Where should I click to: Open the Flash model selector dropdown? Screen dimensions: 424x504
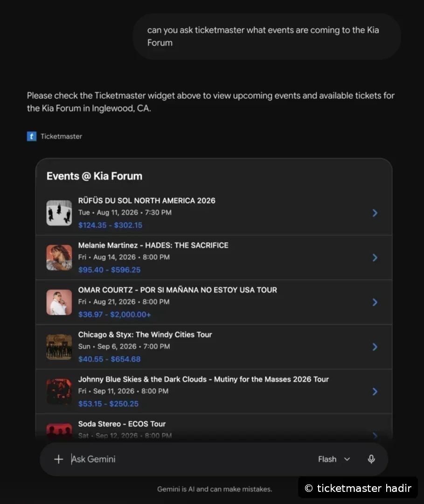334,459
